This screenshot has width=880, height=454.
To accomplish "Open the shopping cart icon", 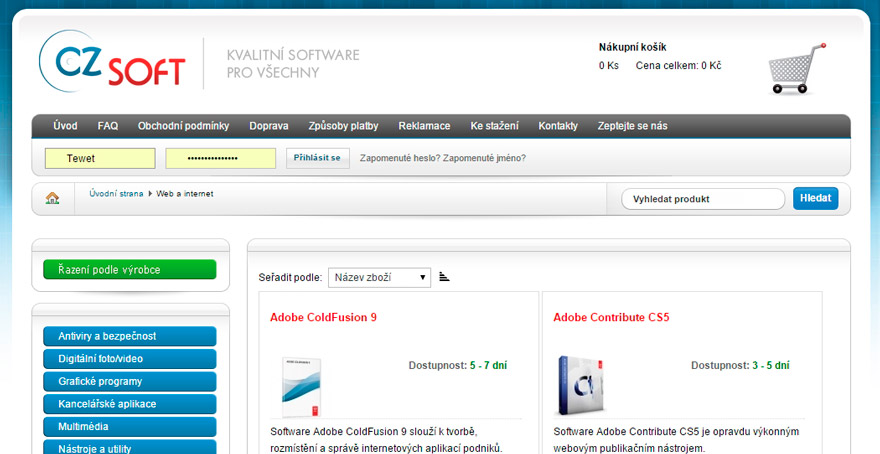I will 796,68.
